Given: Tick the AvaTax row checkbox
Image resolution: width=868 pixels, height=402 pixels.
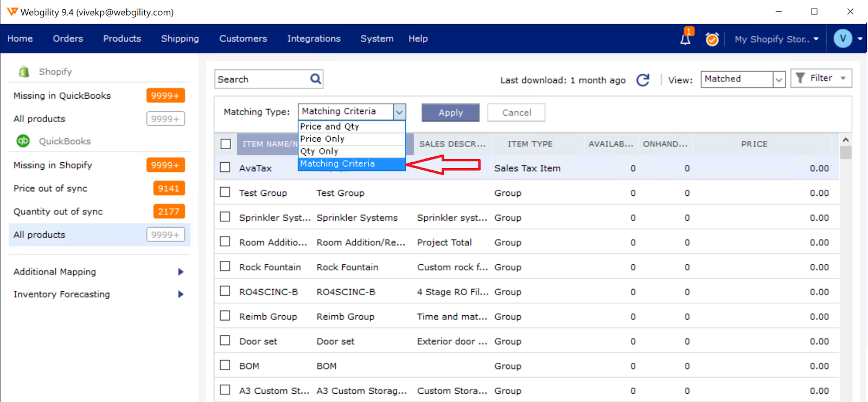Looking at the screenshot, I should click(225, 168).
